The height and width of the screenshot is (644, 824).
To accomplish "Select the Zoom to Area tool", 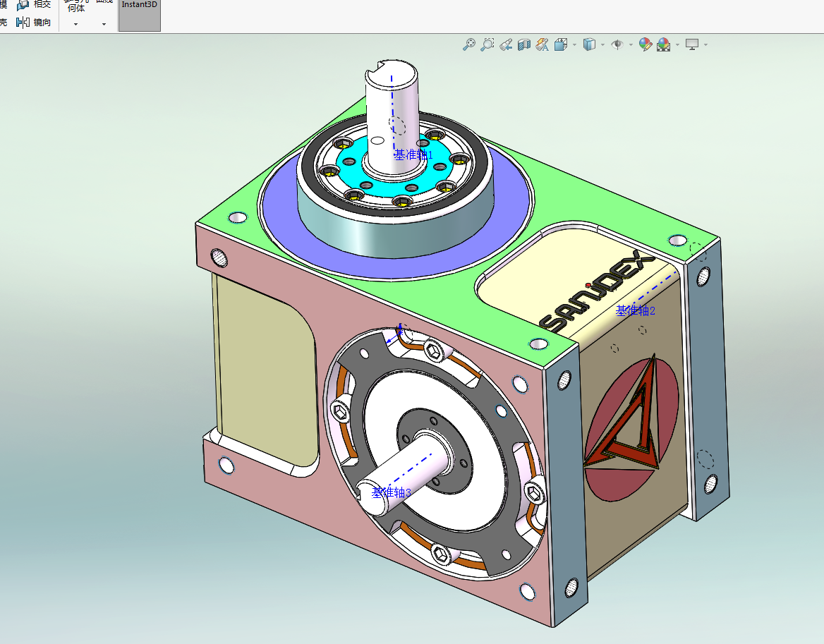I will [x=487, y=44].
